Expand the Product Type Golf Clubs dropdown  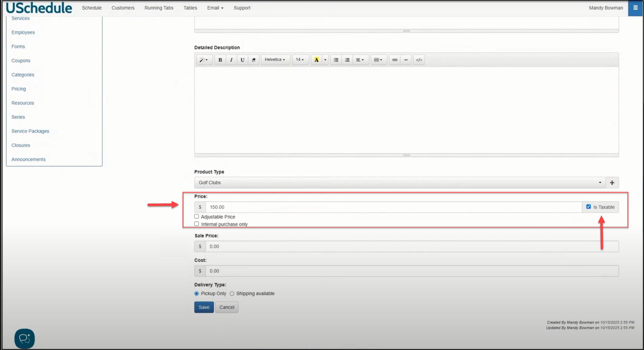(400, 183)
